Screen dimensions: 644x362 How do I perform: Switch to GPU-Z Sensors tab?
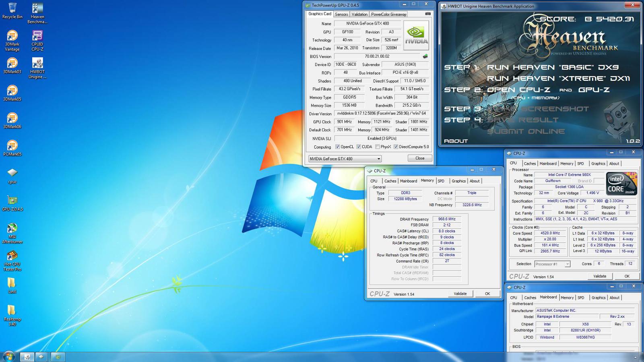[341, 14]
